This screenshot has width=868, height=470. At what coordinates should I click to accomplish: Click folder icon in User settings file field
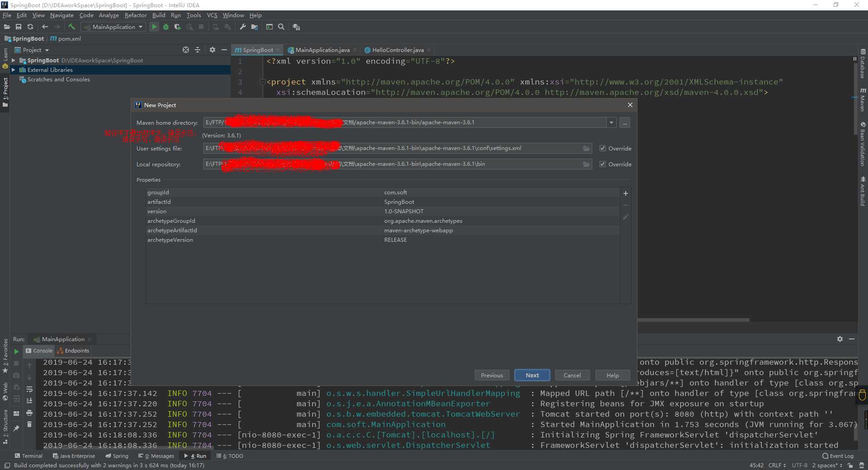click(586, 148)
